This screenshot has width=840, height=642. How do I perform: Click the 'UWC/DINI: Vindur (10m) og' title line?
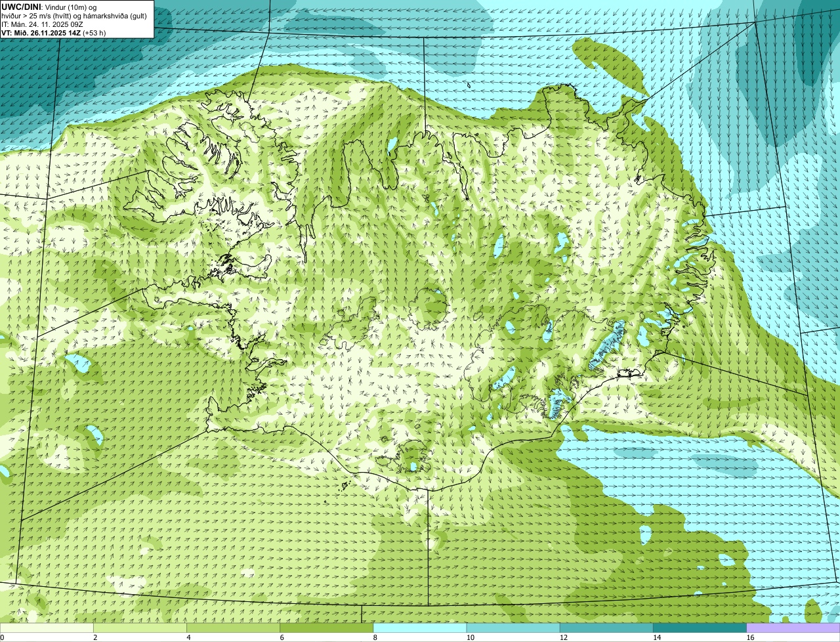(x=49, y=7)
